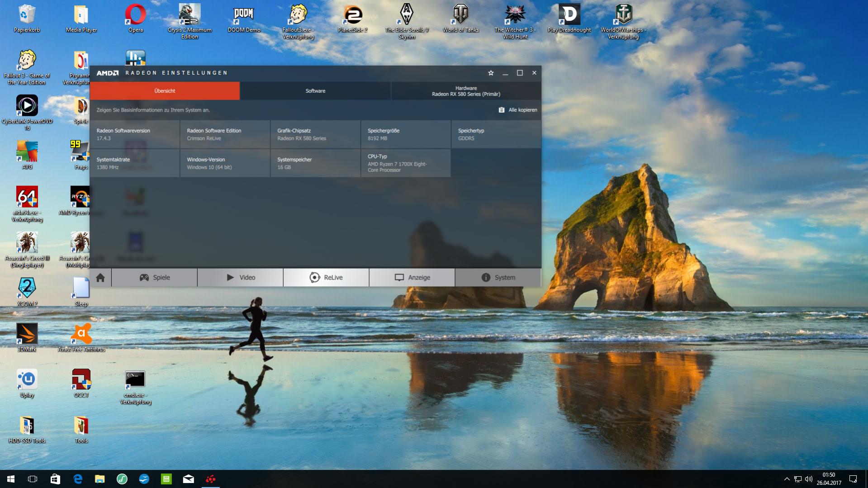Select the Systemspeicher value 16 GB
This screenshot has width=868, height=488.
(284, 167)
